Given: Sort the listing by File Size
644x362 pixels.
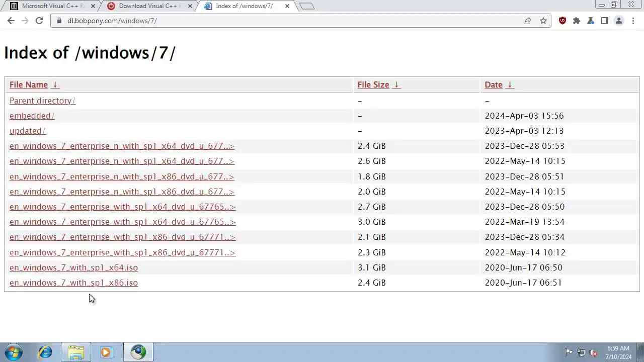Looking at the screenshot, I should point(373,84).
